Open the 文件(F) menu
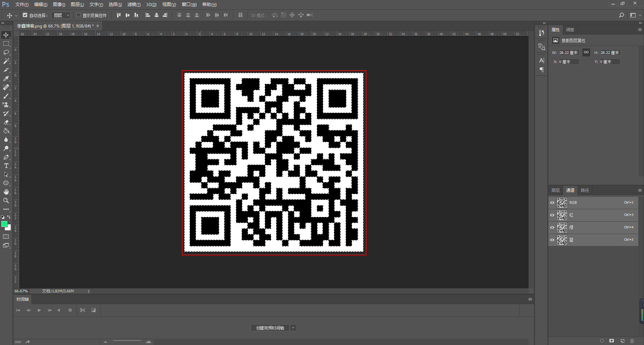Viewport: 644px width, 345px height. (x=22, y=4)
